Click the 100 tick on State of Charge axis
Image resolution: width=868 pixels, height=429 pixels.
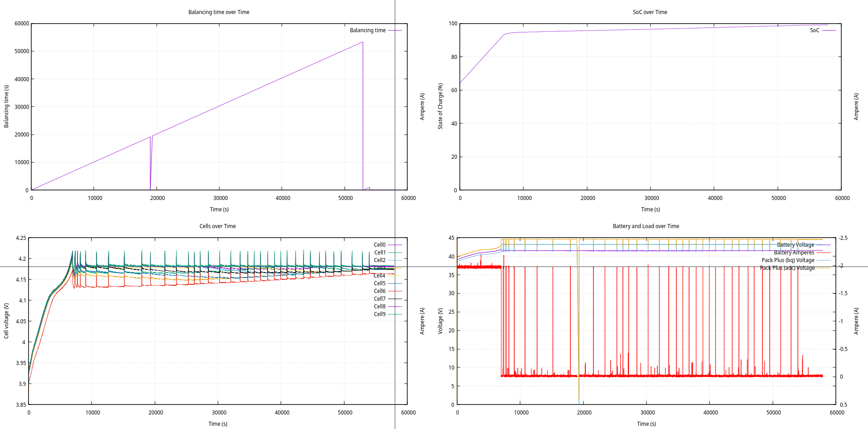point(453,24)
